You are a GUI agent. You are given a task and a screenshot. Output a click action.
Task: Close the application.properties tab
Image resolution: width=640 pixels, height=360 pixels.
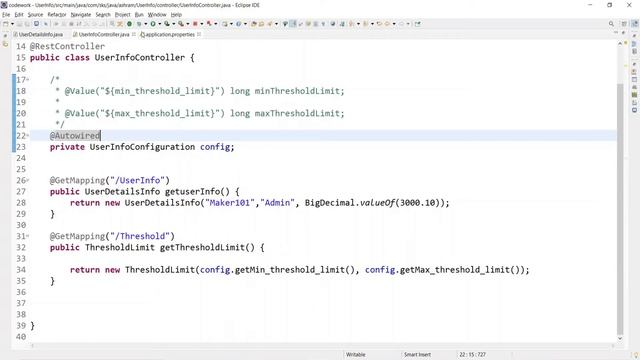(199, 34)
